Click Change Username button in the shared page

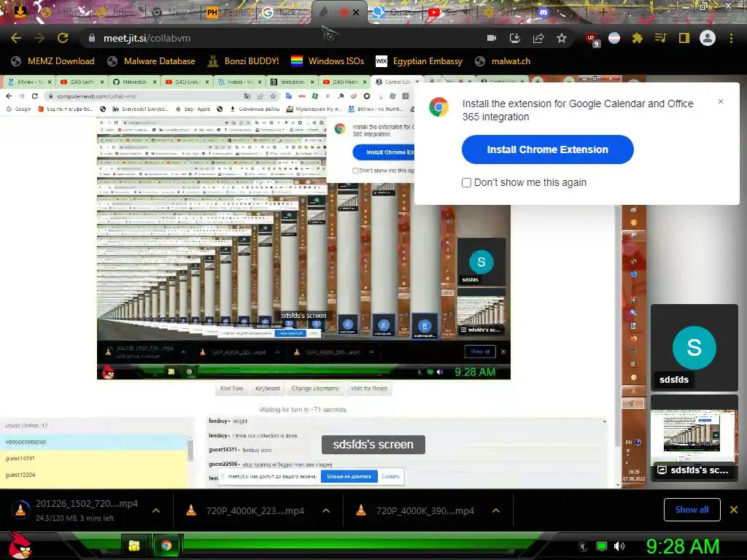pos(315,389)
